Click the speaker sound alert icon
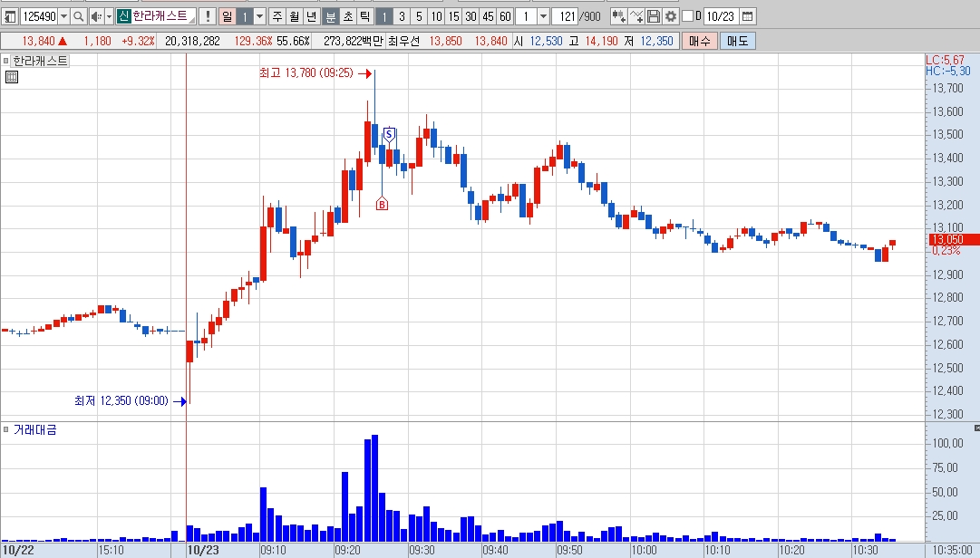Viewport: 980px width, 558px height. coord(95,16)
